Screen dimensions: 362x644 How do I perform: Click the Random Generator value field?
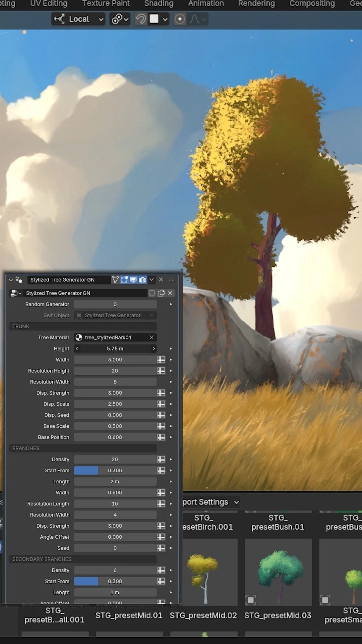pos(115,304)
